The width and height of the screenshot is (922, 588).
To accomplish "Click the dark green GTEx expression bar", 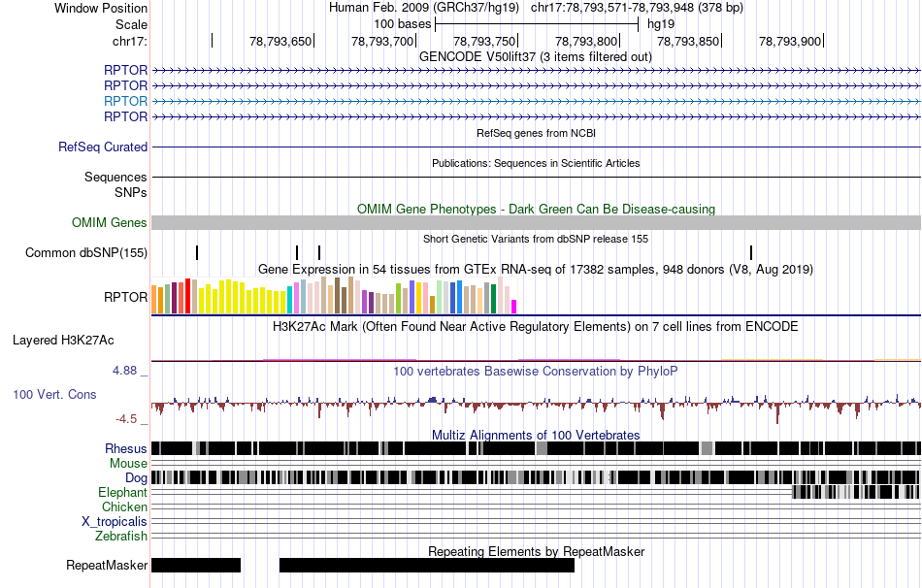I will click(x=494, y=299).
